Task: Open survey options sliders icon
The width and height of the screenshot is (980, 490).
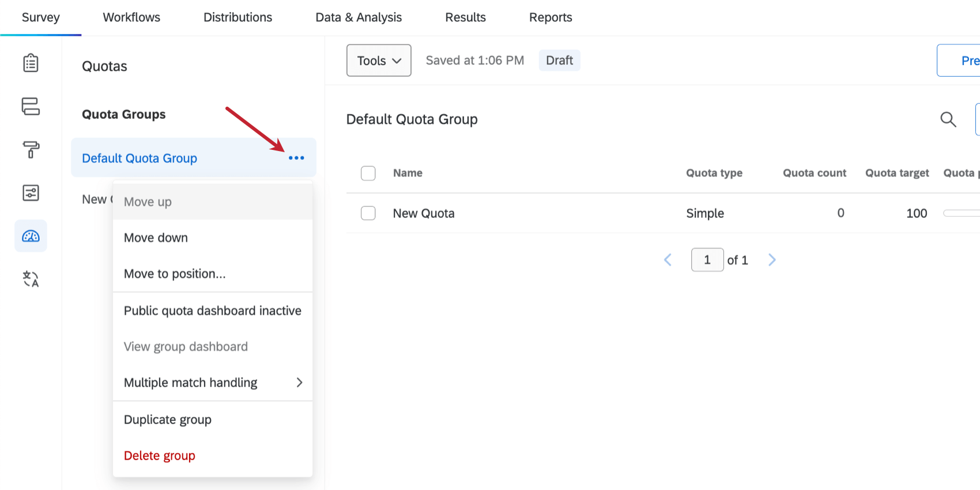Action: (31, 193)
